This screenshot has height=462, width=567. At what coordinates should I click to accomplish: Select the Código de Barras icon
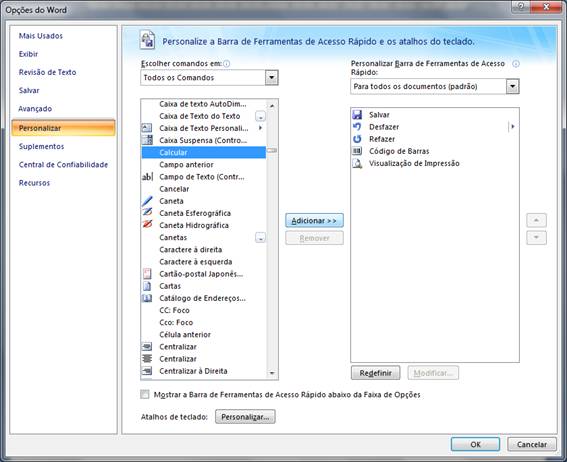357,151
